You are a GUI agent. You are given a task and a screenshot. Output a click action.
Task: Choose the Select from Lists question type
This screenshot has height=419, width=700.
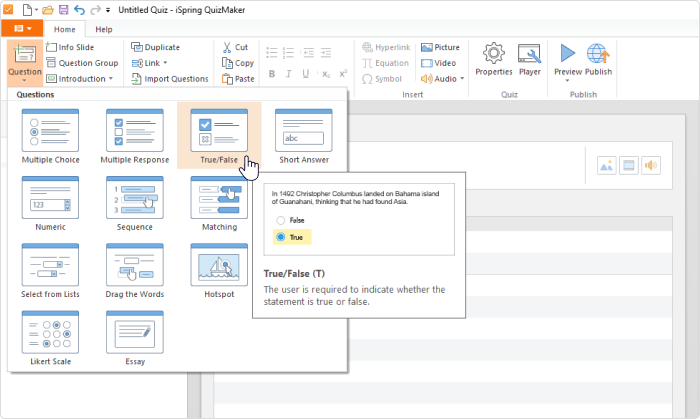point(50,271)
